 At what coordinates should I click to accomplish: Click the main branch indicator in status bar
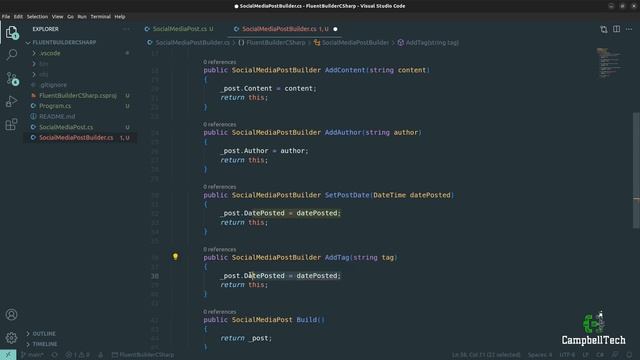coord(32,355)
